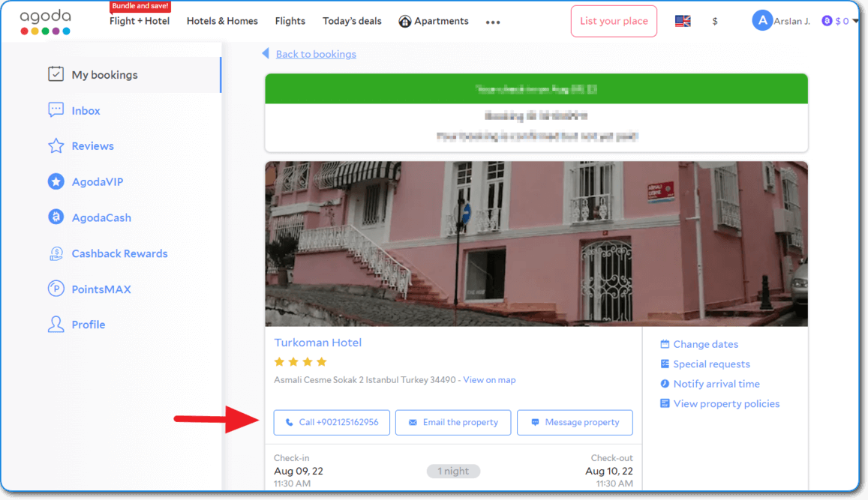Click the pink hotel building photo
868x500 pixels.
[x=536, y=244]
